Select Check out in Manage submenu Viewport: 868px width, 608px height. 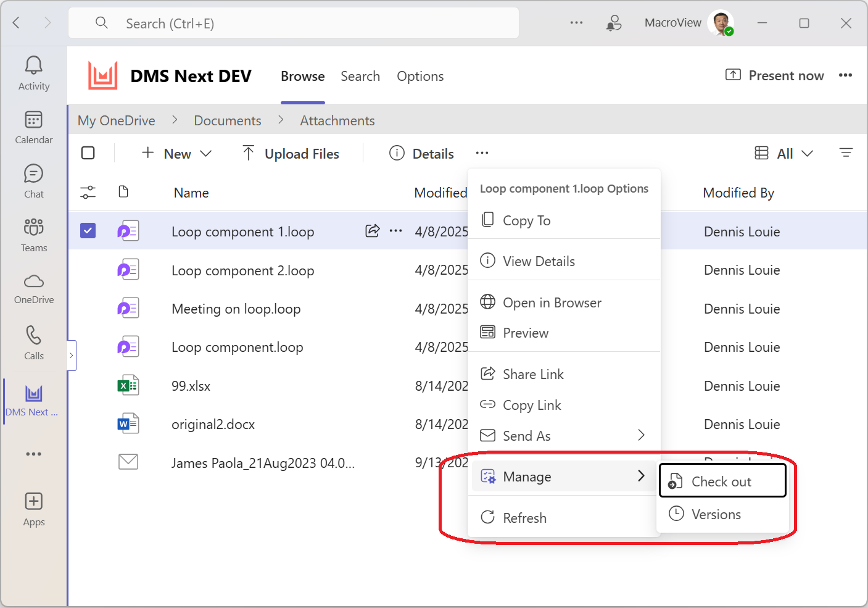pyautogui.click(x=722, y=481)
